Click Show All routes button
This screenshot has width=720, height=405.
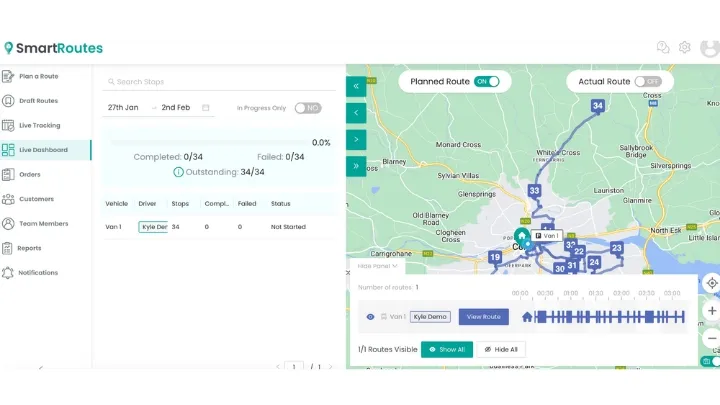coord(447,349)
